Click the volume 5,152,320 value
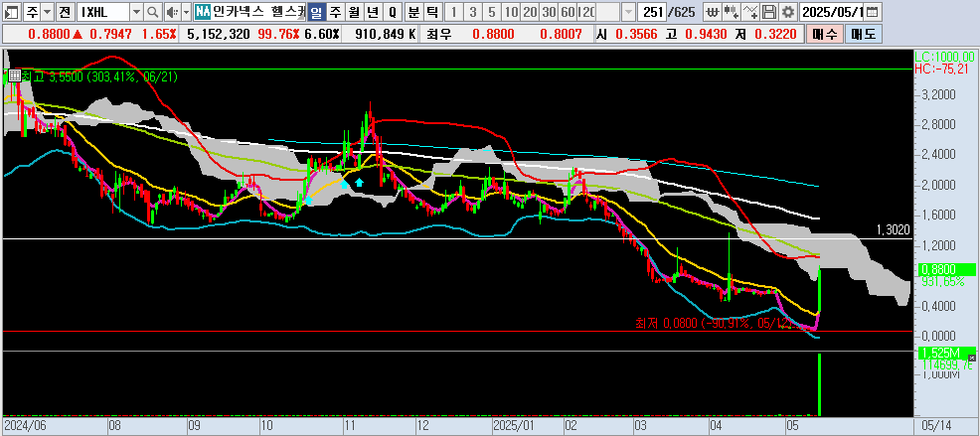The image size is (980, 436). tap(218, 35)
